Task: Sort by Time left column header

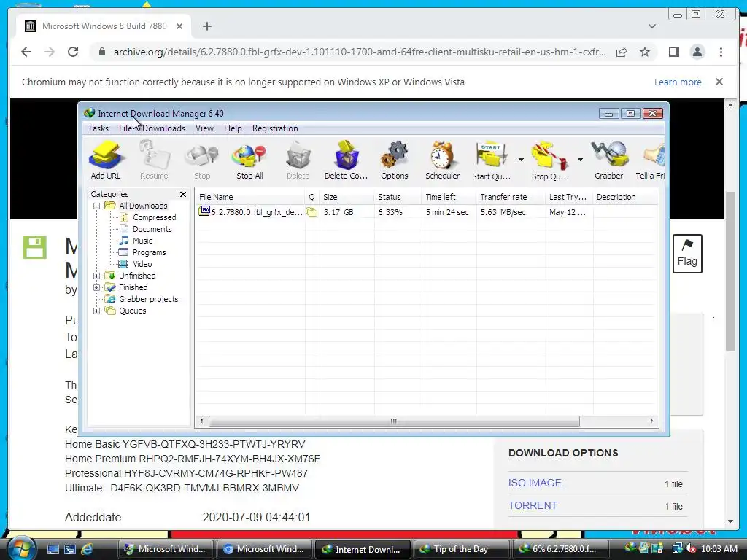Action: 449,197
